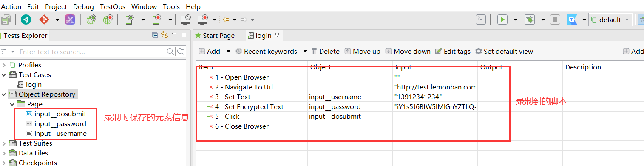Click the Record Mobile phone icon
The height and width of the screenshot is (166, 644).
[157, 20]
